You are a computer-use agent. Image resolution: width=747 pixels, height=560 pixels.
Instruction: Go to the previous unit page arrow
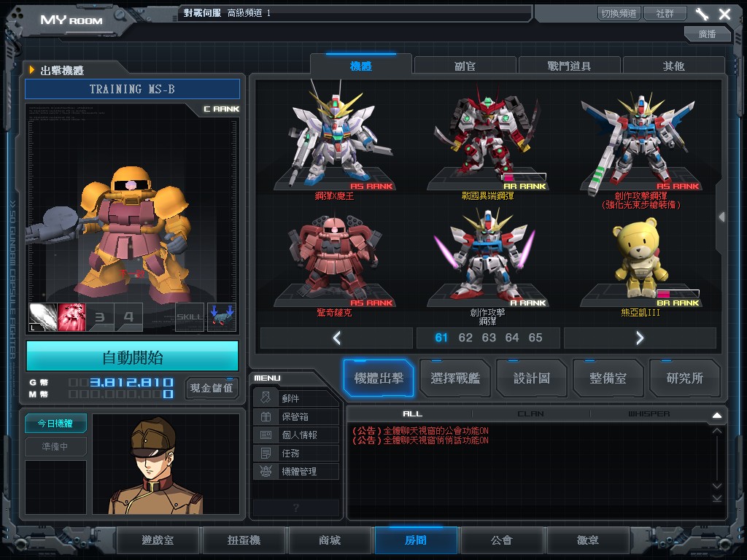(336, 338)
